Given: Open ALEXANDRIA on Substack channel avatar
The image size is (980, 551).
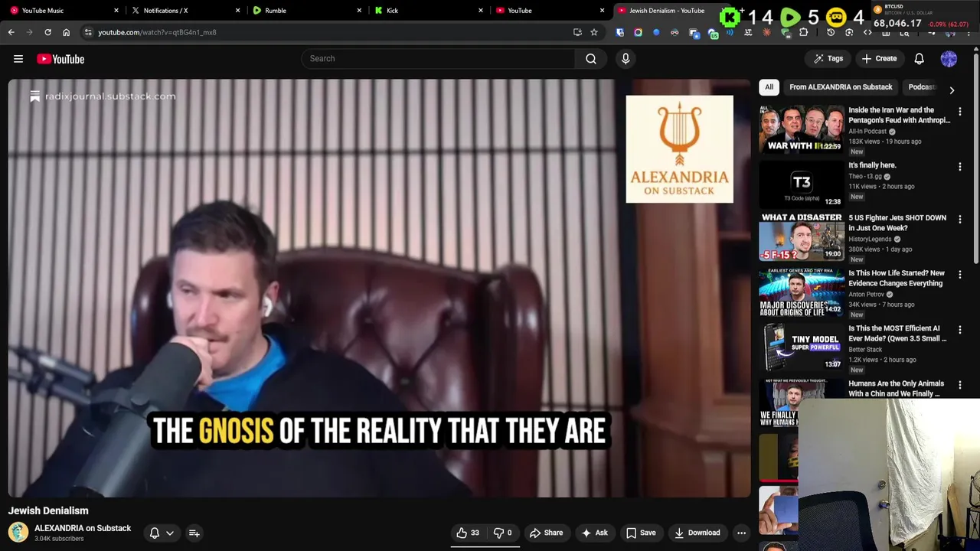Looking at the screenshot, I should [18, 532].
